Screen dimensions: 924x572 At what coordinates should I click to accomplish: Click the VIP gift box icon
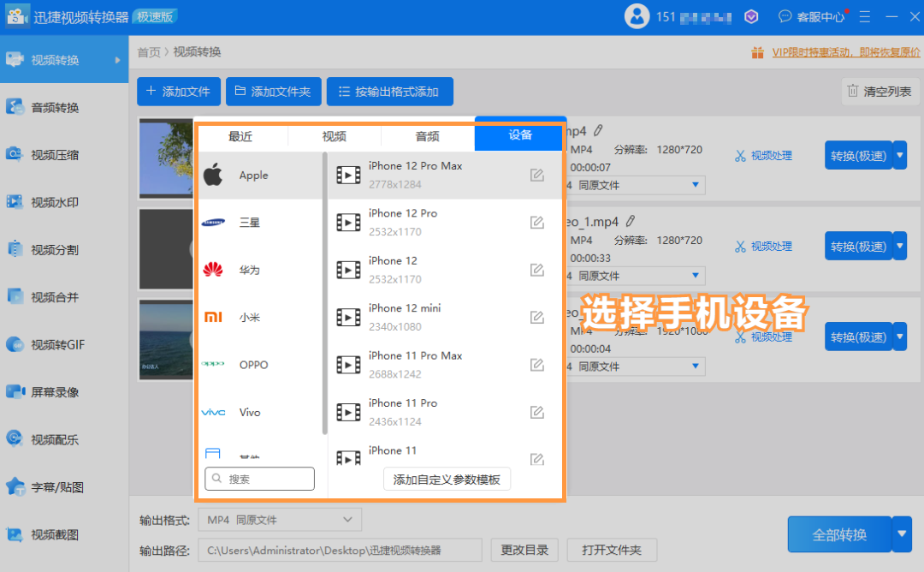click(x=758, y=52)
